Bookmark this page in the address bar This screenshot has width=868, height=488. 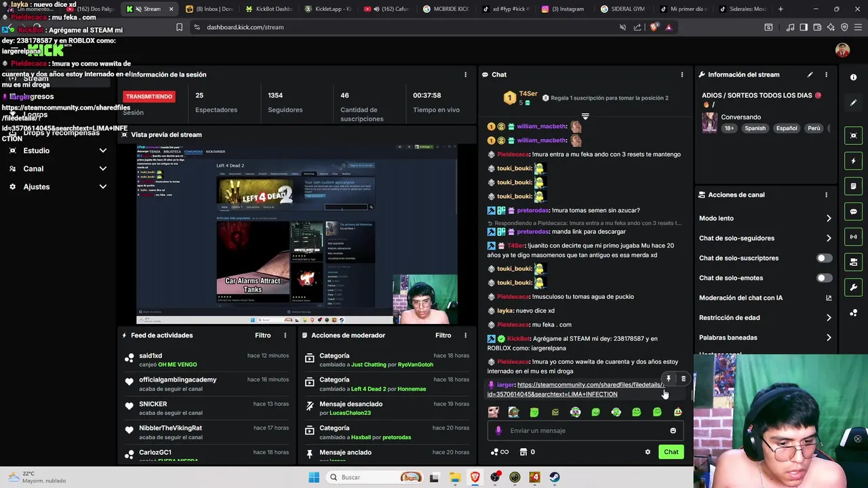tap(179, 27)
